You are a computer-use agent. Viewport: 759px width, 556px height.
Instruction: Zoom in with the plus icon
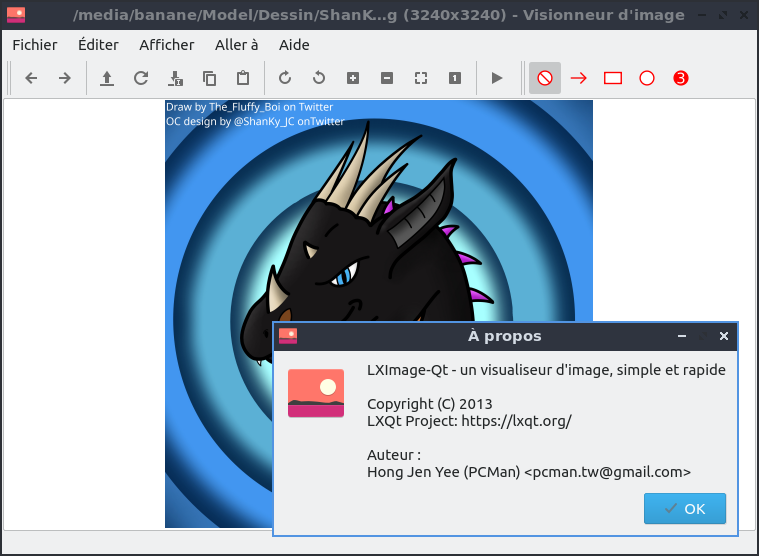tap(353, 78)
